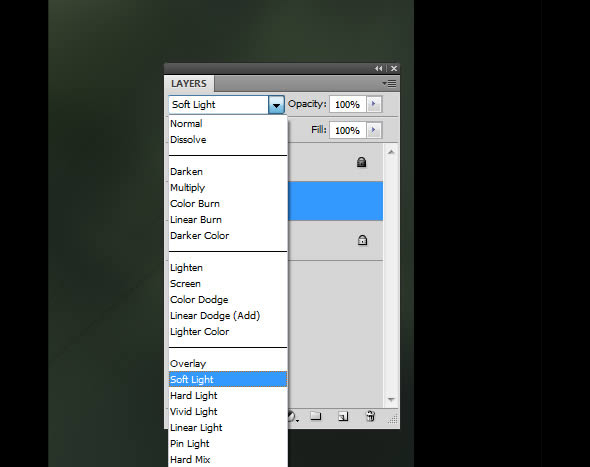Switch to the LAYERS tab
The image size is (590, 467).
[189, 84]
